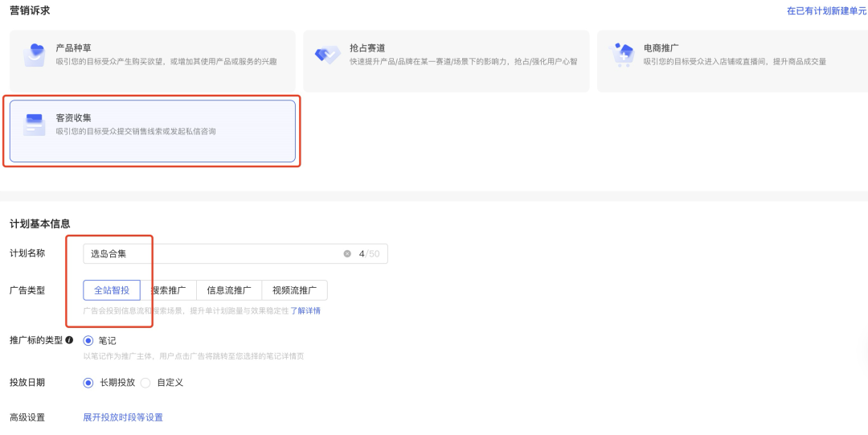Click the 计划基本信息 section heading
This screenshot has width=868, height=435.
40,224
